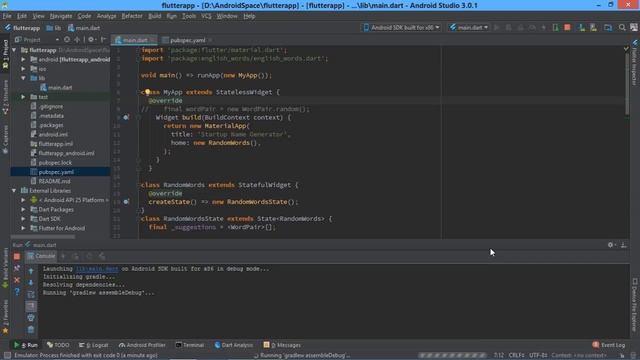The height and width of the screenshot is (360, 640).
Task: Expand the test folder in project tree
Action: (23, 97)
